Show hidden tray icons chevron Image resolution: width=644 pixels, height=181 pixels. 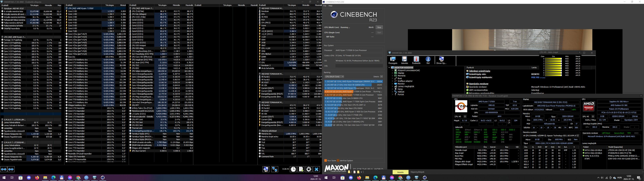[598, 178]
